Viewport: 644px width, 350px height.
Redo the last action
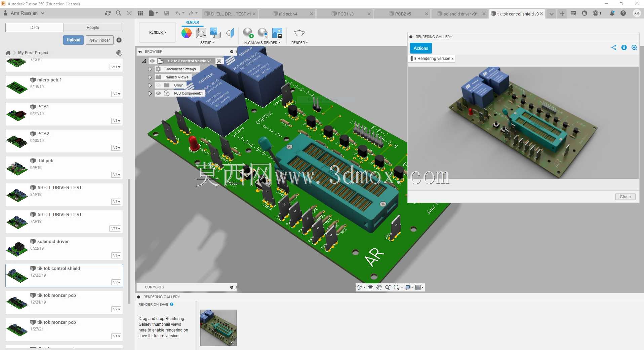(191, 13)
